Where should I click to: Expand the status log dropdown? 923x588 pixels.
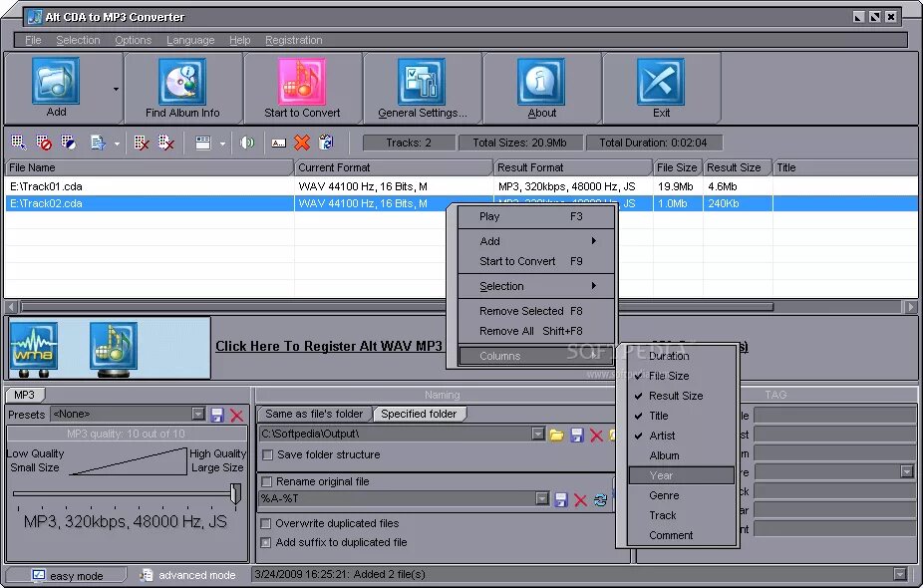pyautogui.click(x=899, y=574)
